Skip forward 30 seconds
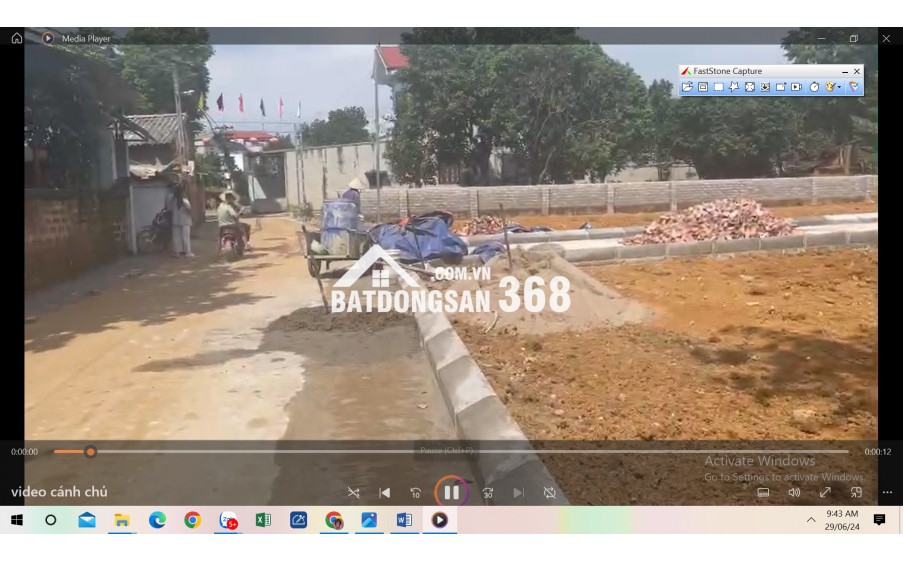The image size is (903, 563). point(488,493)
